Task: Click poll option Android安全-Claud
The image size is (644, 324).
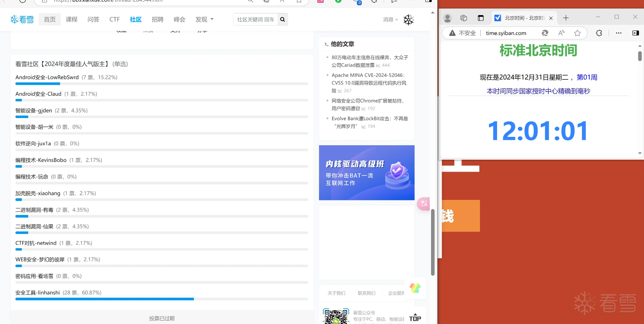Action: pyautogui.click(x=38, y=94)
